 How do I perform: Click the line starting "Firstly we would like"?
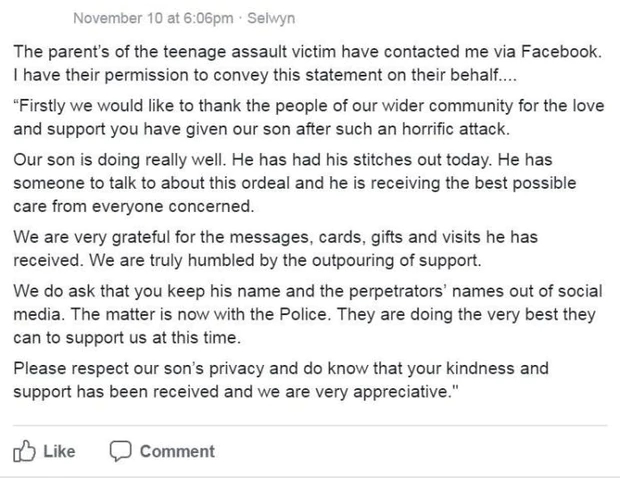(309, 106)
